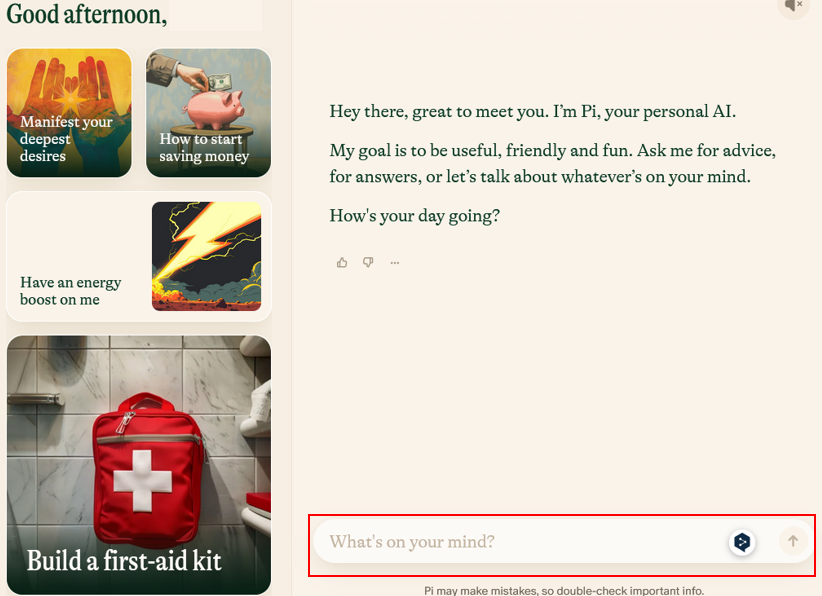Select the "Have an energy boost on me" card
This screenshot has width=822, height=596.
[x=139, y=256]
